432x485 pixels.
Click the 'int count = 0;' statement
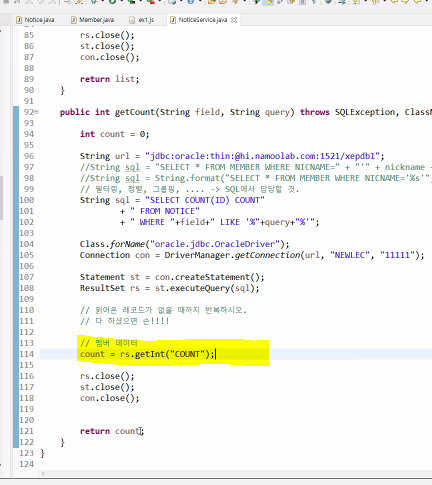coord(114,134)
